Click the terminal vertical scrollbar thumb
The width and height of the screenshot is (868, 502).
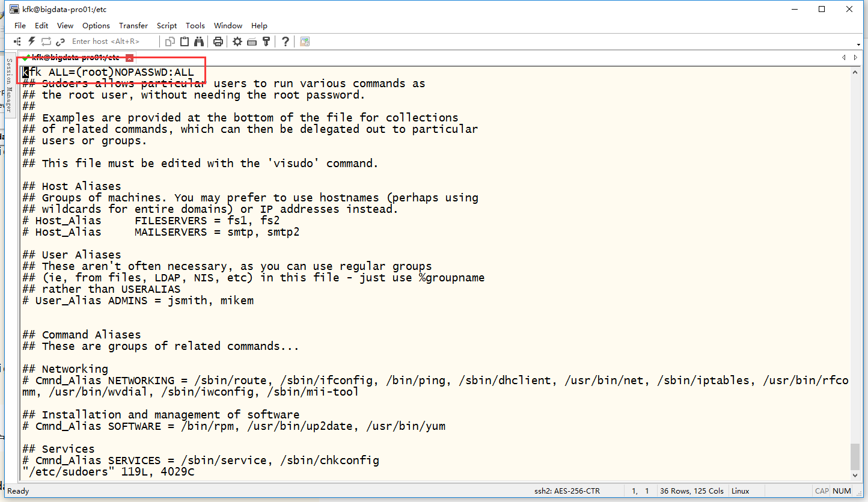pos(855,457)
